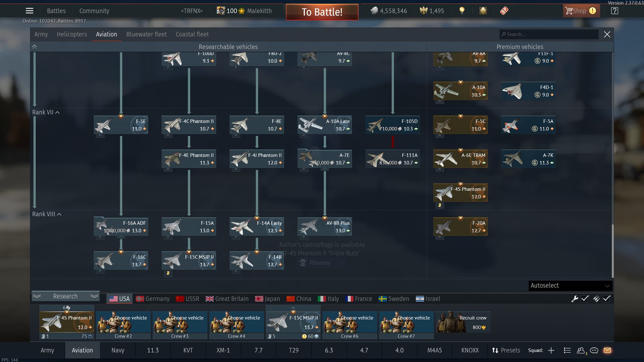Click the friends list icon showing 3 online

(581, 350)
